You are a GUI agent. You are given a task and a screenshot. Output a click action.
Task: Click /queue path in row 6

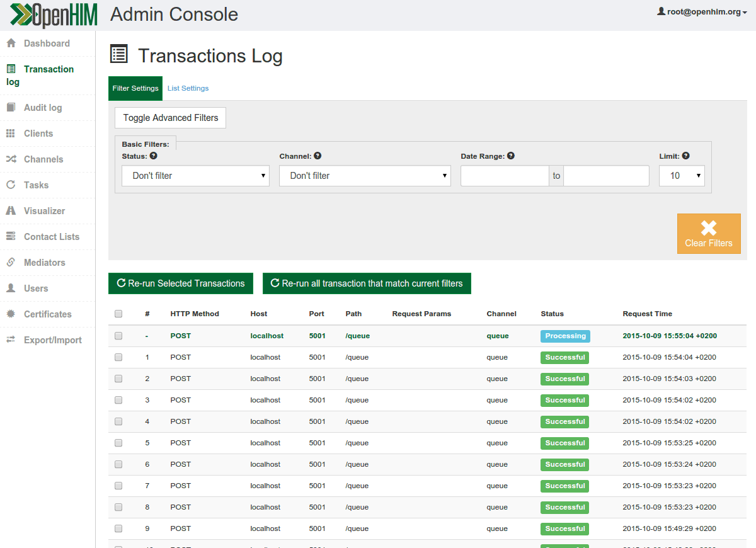click(357, 464)
